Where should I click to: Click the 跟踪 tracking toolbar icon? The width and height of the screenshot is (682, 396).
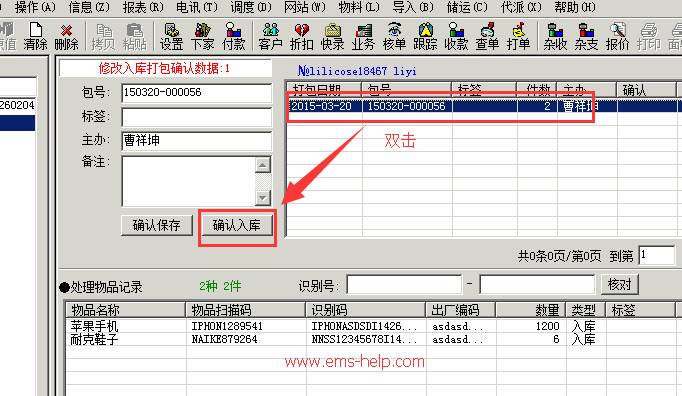[425, 37]
